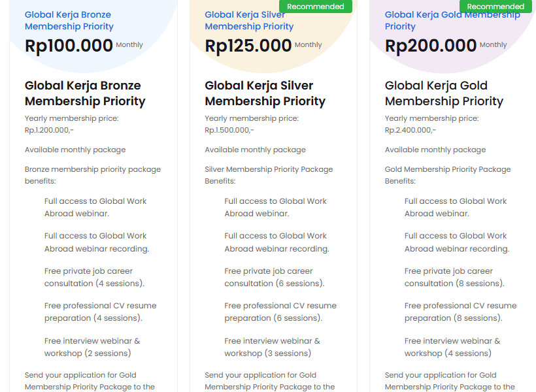
Task: Click the bold Bronze Membership Priority heading
Action: (x=85, y=93)
